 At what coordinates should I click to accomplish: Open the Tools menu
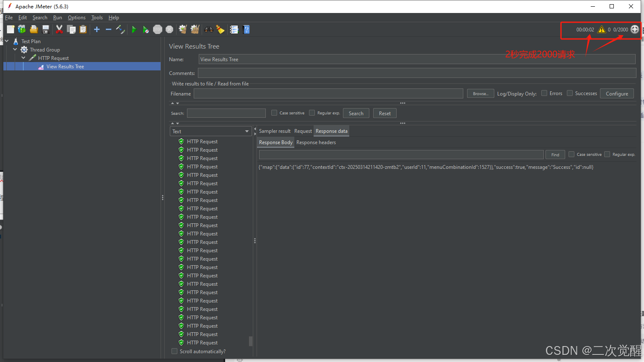coord(97,18)
